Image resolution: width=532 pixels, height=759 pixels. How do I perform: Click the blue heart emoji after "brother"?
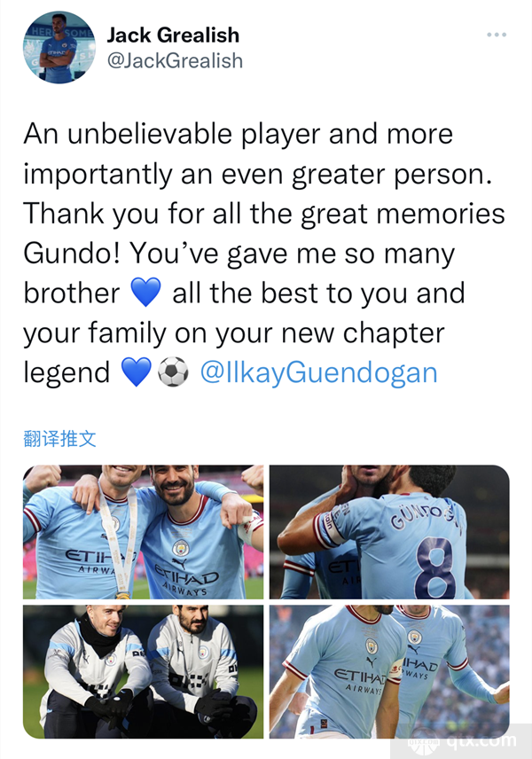pos(145,293)
